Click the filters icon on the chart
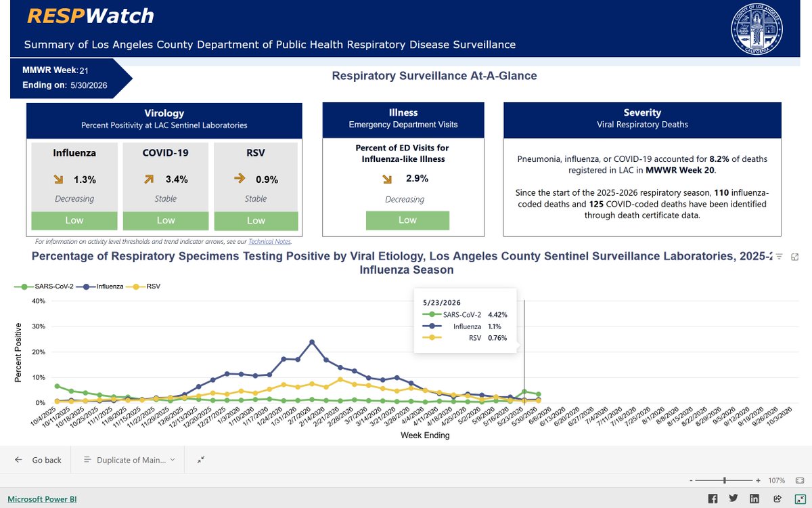 pos(779,257)
